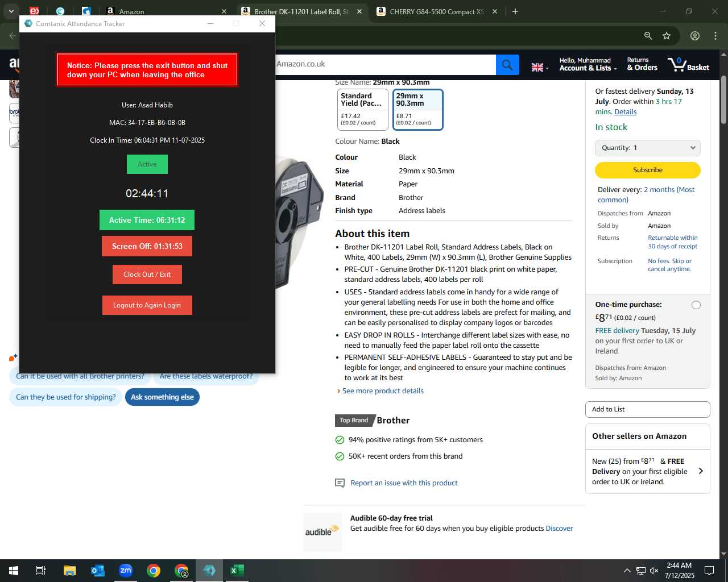The width and height of the screenshot is (728, 582).
Task: Switch to second pinned teal circle tab
Action: (60, 11)
